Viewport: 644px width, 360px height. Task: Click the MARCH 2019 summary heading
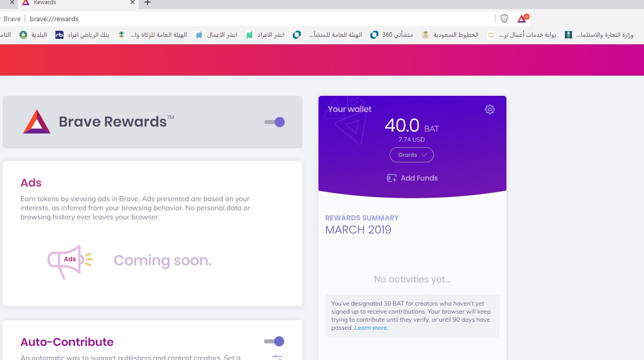click(358, 230)
